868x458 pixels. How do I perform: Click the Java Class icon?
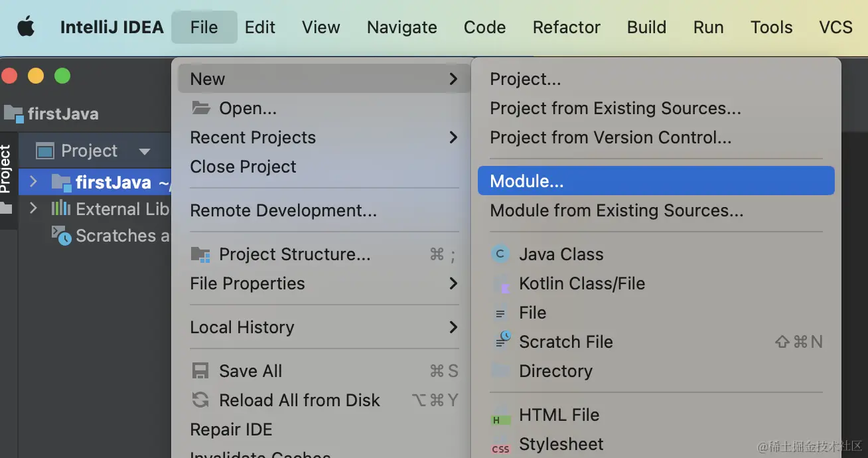pos(500,254)
